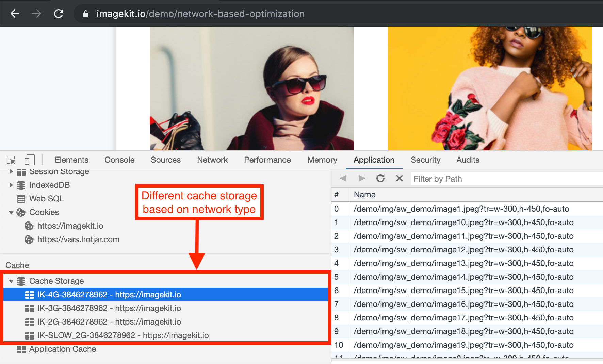Image resolution: width=603 pixels, height=364 pixels.
Task: Delete selected cache entry with X icon
Action: click(400, 178)
